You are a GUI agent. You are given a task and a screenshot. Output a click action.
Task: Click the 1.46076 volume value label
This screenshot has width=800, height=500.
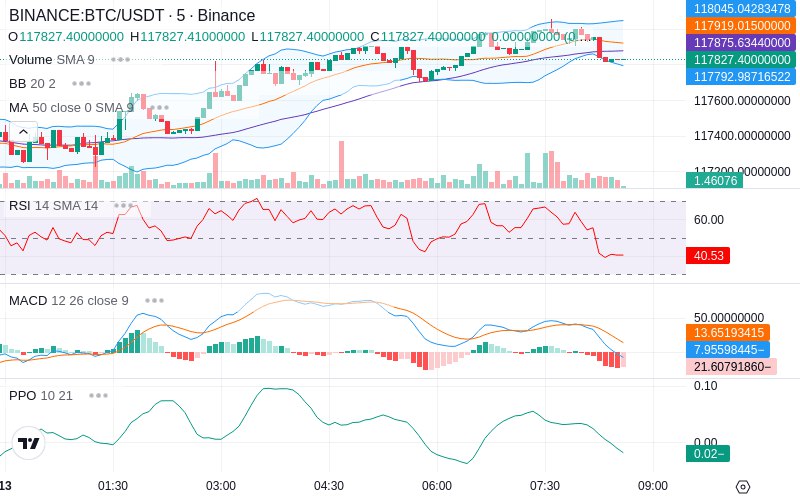(x=714, y=180)
